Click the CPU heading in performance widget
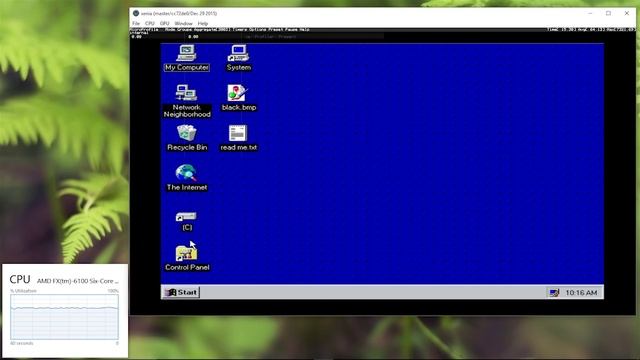The height and width of the screenshot is (360, 640). (x=20, y=280)
